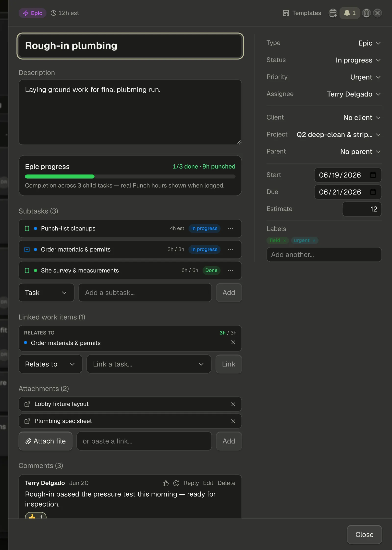Remove Plumbing spec sheet attachment

coord(233,421)
